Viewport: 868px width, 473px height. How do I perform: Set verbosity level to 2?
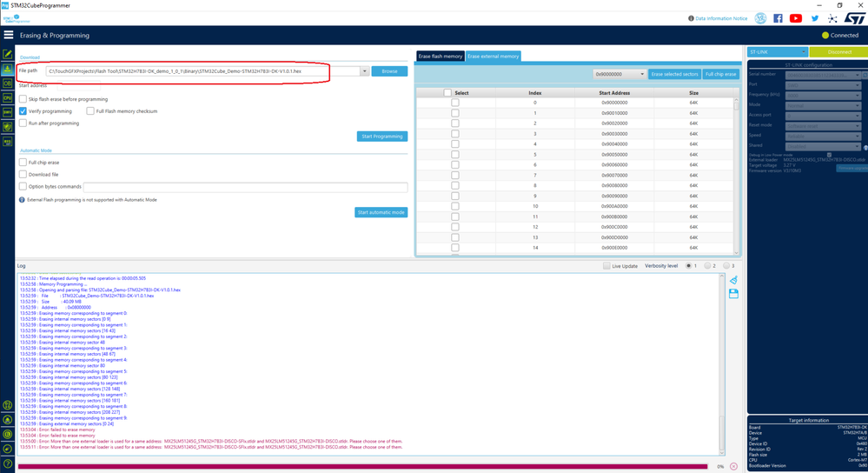click(x=707, y=266)
